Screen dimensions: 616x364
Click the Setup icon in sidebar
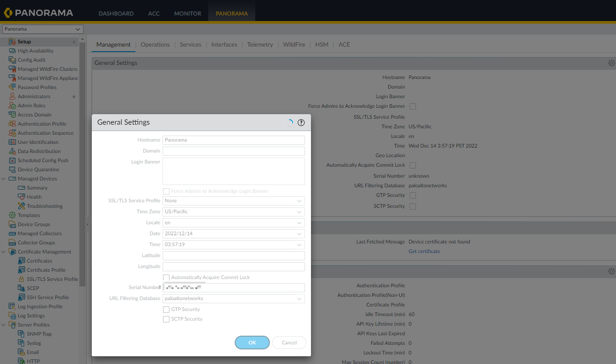tap(12, 42)
